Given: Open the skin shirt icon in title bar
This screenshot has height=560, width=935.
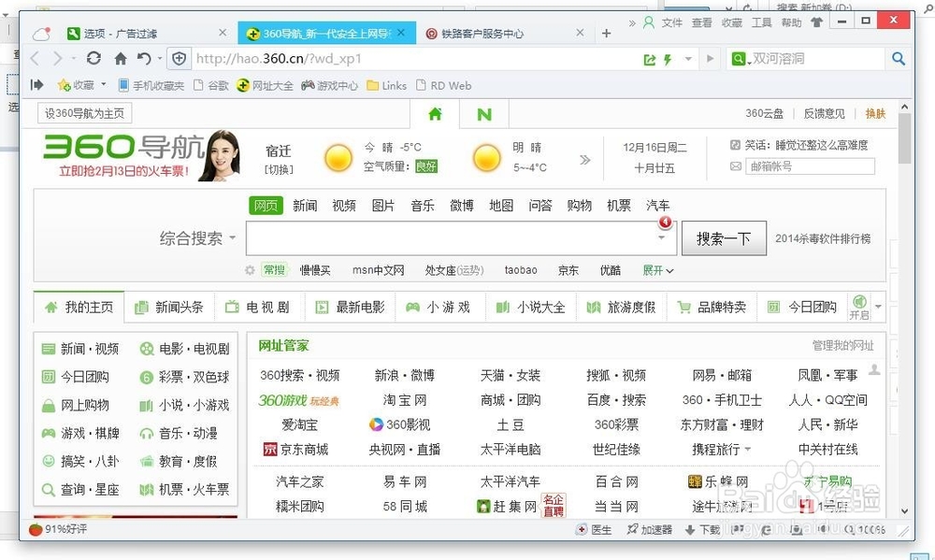Looking at the screenshot, I should click(x=816, y=22).
